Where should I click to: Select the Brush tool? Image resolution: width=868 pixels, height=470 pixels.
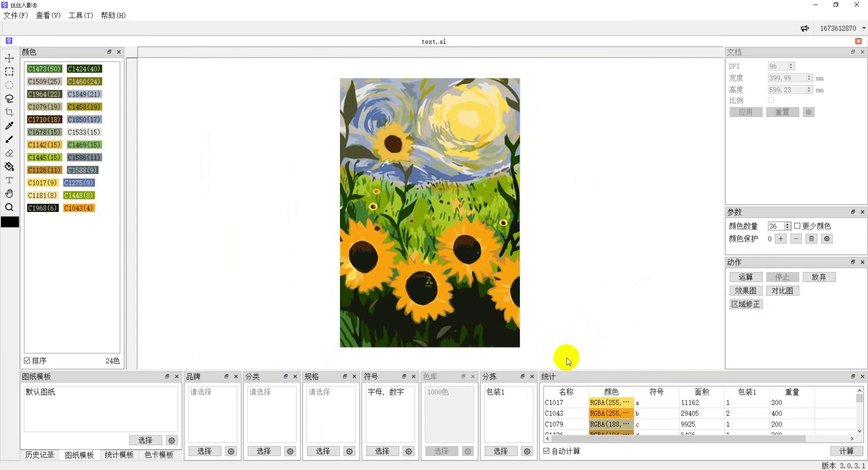[x=9, y=139]
